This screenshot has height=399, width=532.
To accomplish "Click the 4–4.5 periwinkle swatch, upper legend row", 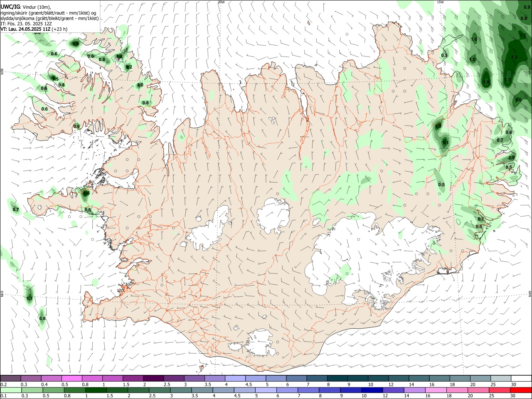I will (235, 378).
